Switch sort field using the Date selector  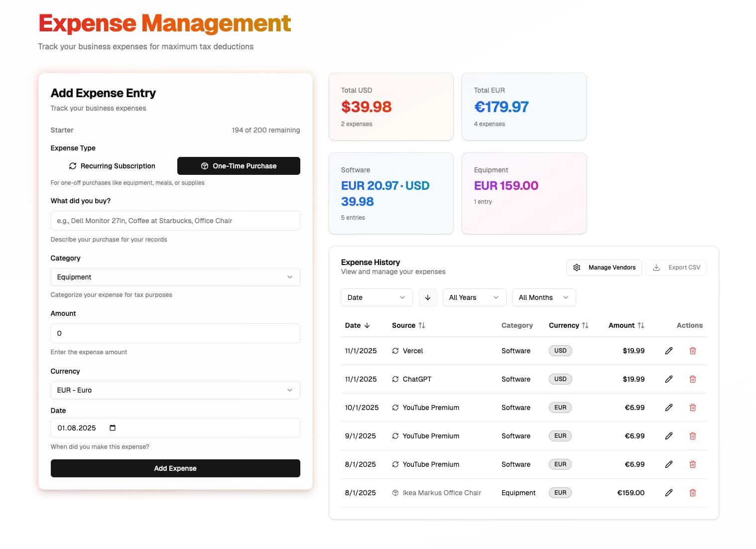377,297
